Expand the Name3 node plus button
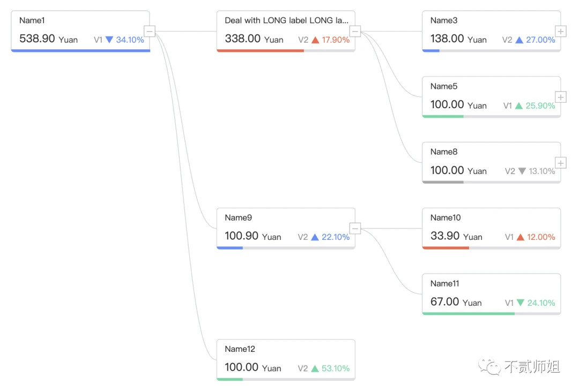Screen dimensions: 579x392 tap(561, 32)
